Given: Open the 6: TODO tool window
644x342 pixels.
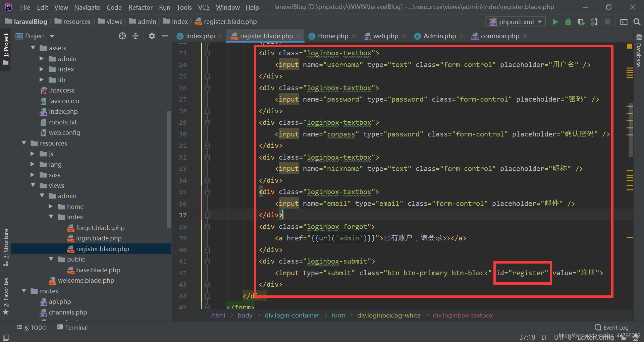Looking at the screenshot, I should point(32,327).
